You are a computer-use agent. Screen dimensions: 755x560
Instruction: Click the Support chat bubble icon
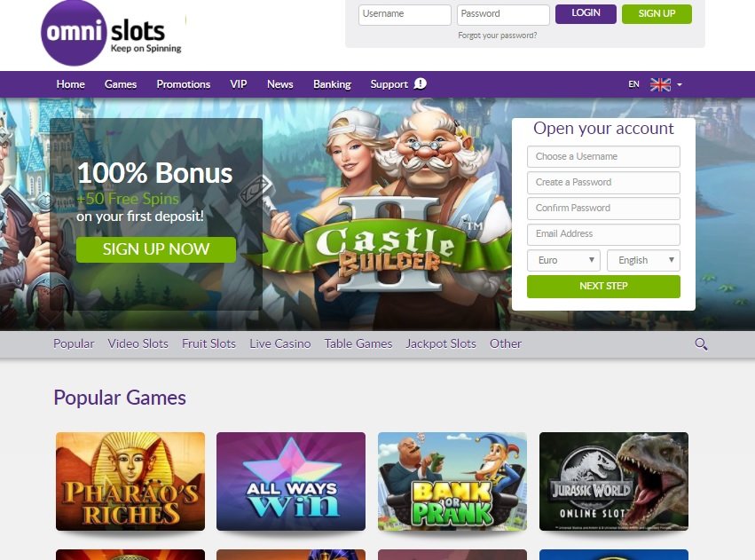[421, 83]
